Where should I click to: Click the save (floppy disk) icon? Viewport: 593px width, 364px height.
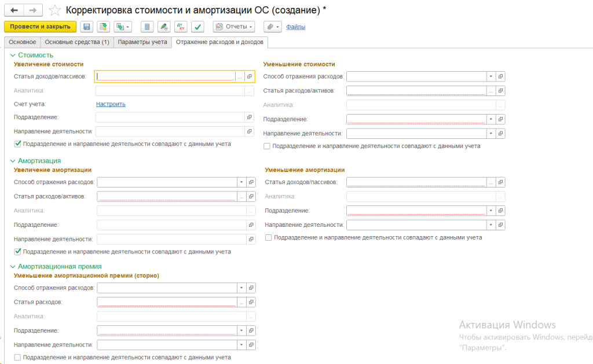pyautogui.click(x=87, y=27)
